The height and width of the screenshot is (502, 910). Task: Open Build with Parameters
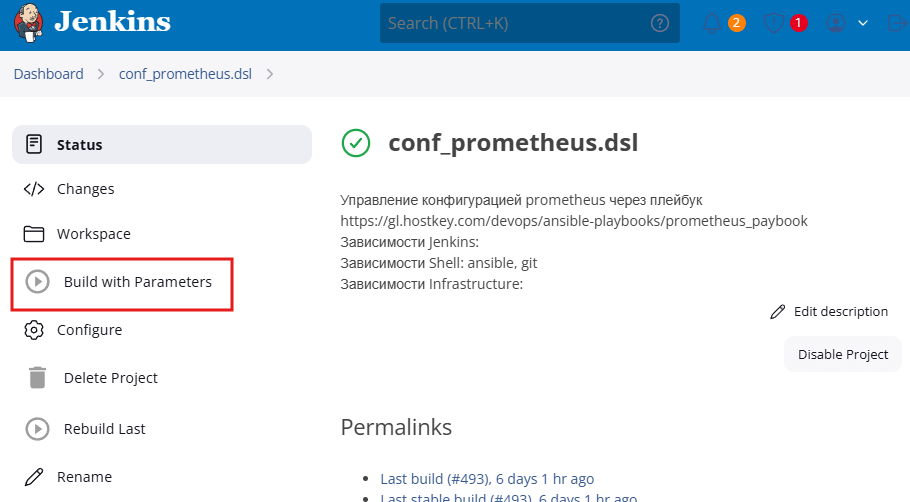[137, 282]
